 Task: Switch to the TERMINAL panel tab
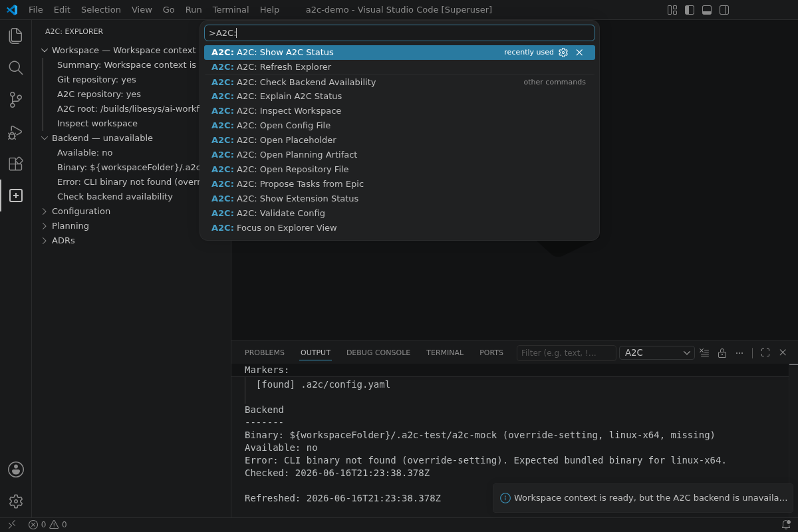445,352
